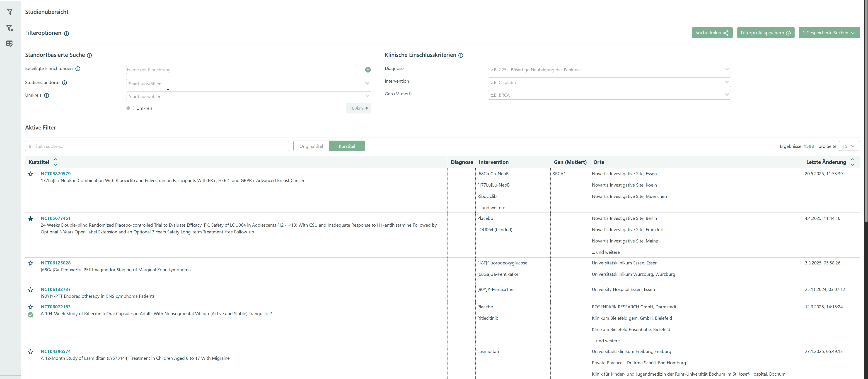Image resolution: width=868 pixels, height=379 pixels.
Task: Click Gen (Mutiert) column header
Action: click(x=570, y=162)
